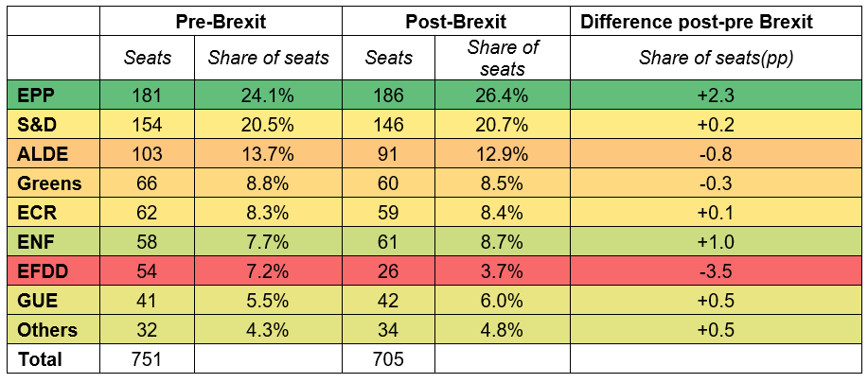Viewport: 868px width, 383px height.
Task: Select the S&D group name cell
Action: pyautogui.click(x=52, y=122)
